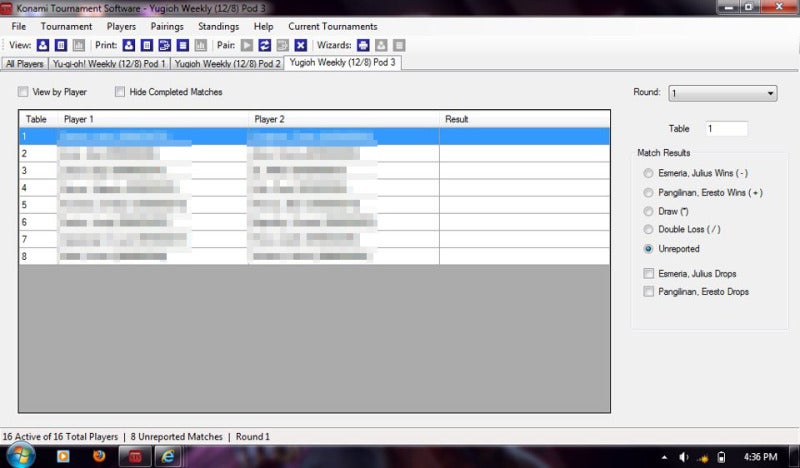
Task: Open the File menu
Action: [x=18, y=27]
